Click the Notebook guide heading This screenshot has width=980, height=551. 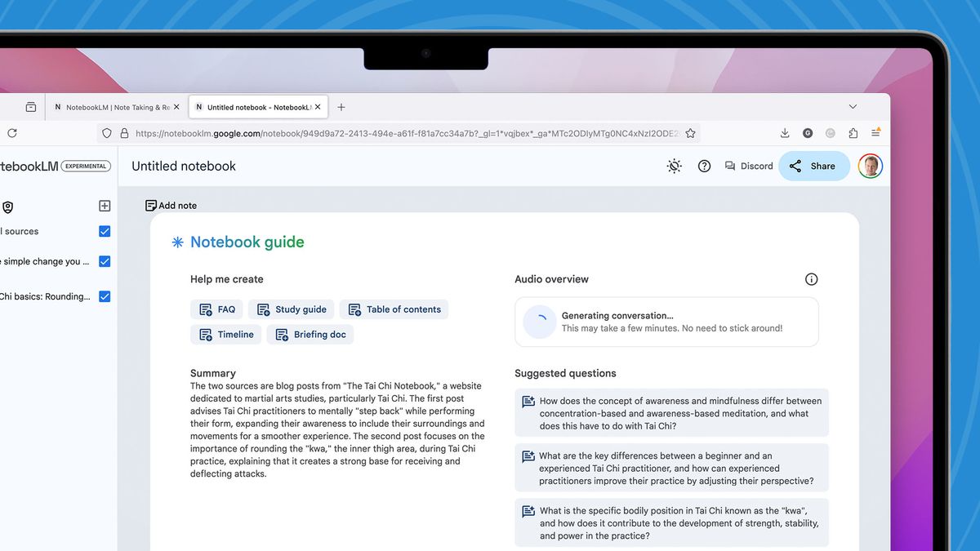click(x=247, y=242)
